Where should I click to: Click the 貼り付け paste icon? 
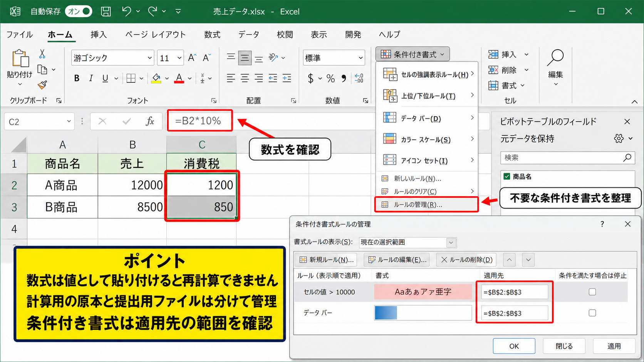[20, 58]
